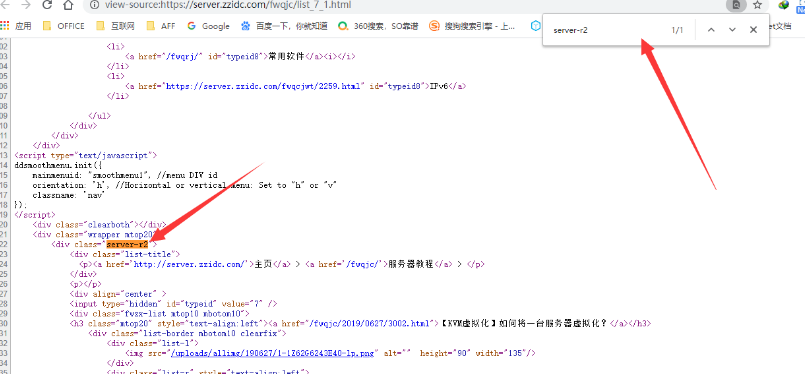
Task: Go forward with browser arrow
Action: tap(27, 5)
